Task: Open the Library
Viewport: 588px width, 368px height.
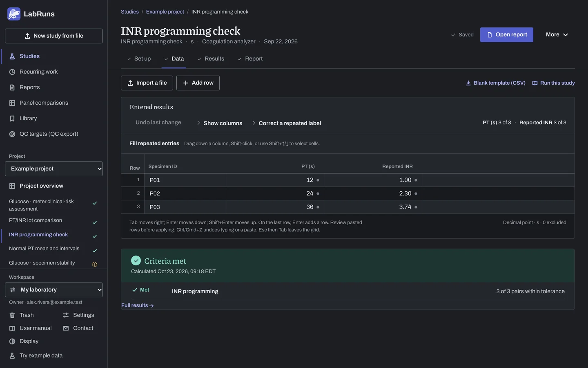Action: click(x=53, y=119)
